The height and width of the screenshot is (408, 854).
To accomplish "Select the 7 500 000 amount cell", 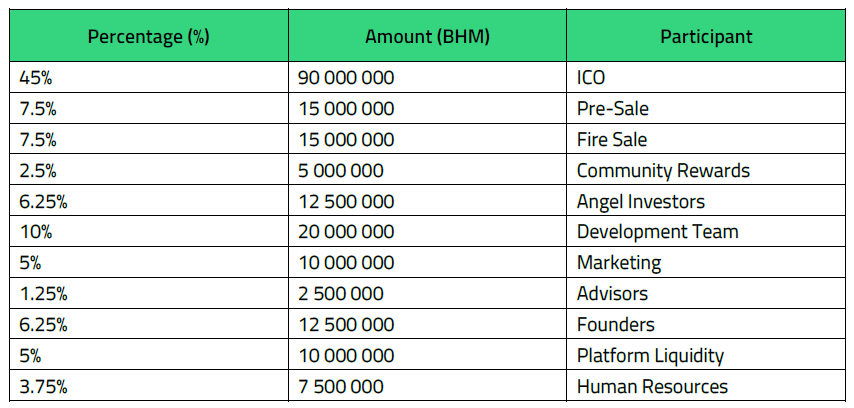I will pyautogui.click(x=341, y=387).
